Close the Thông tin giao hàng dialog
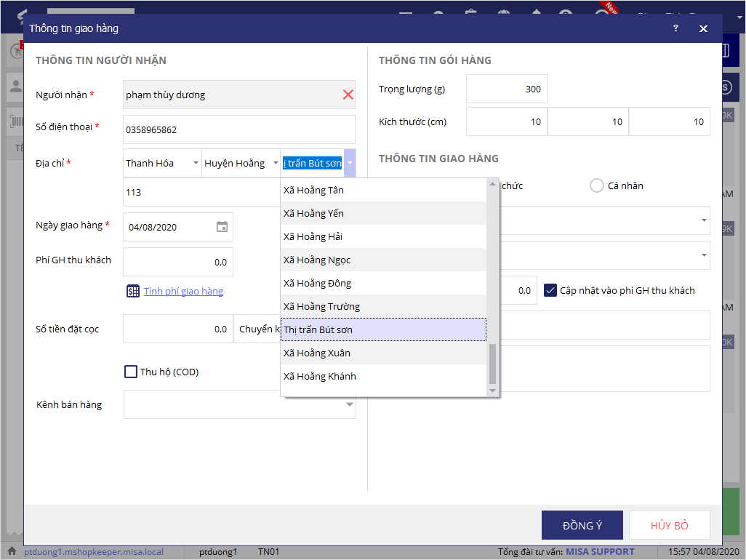 (x=703, y=28)
